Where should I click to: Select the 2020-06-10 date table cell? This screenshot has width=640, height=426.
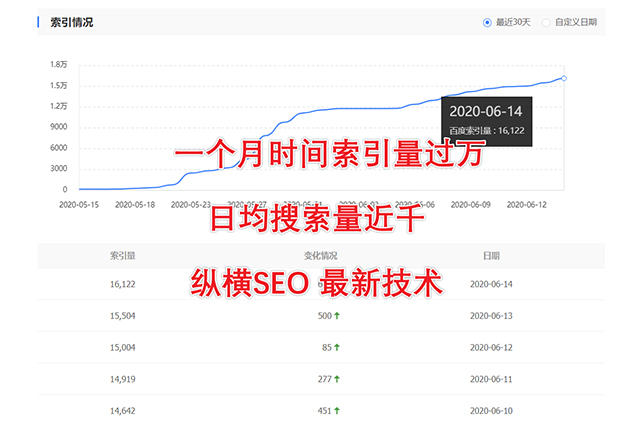490,410
